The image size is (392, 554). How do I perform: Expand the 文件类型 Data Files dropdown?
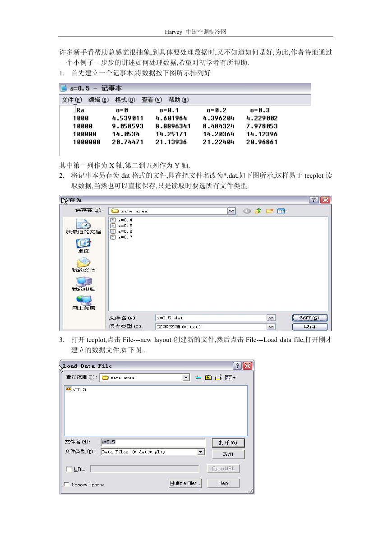201,452
